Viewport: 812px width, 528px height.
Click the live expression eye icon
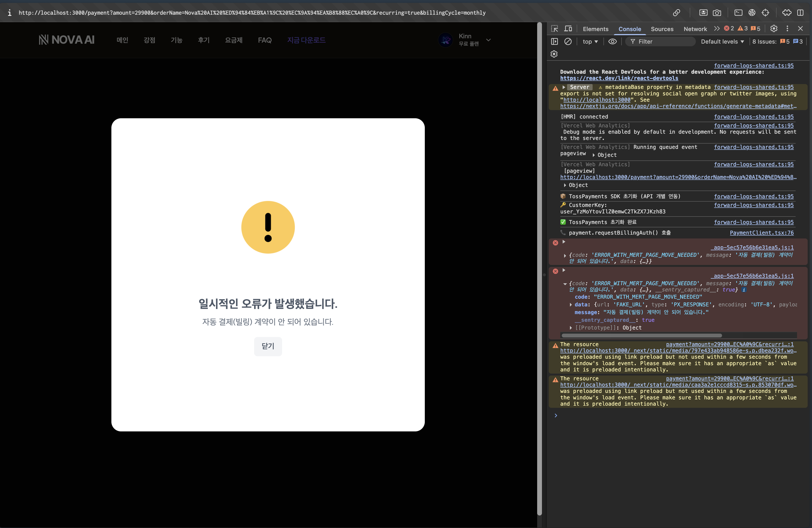(612, 41)
